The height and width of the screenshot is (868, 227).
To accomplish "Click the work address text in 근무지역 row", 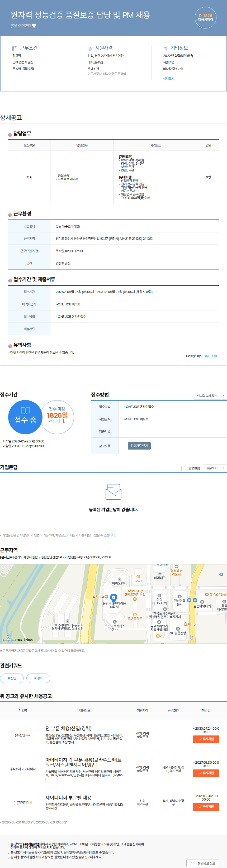I will [104, 238].
